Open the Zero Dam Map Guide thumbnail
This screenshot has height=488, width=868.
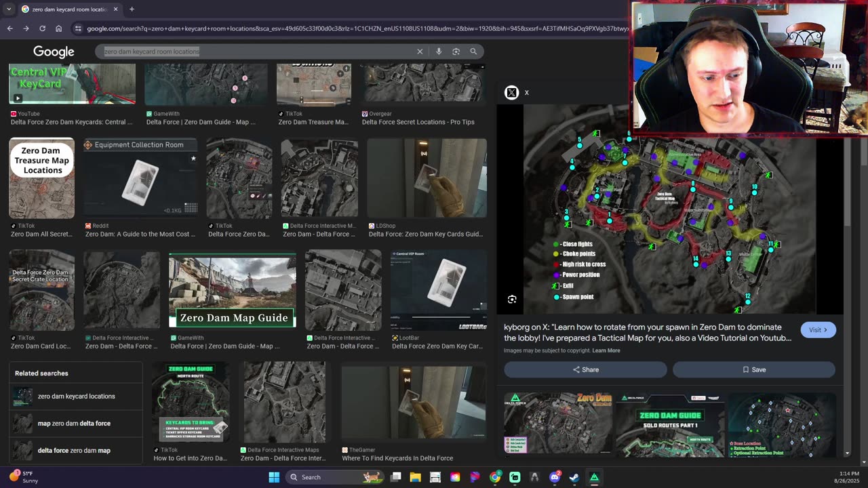click(x=232, y=291)
